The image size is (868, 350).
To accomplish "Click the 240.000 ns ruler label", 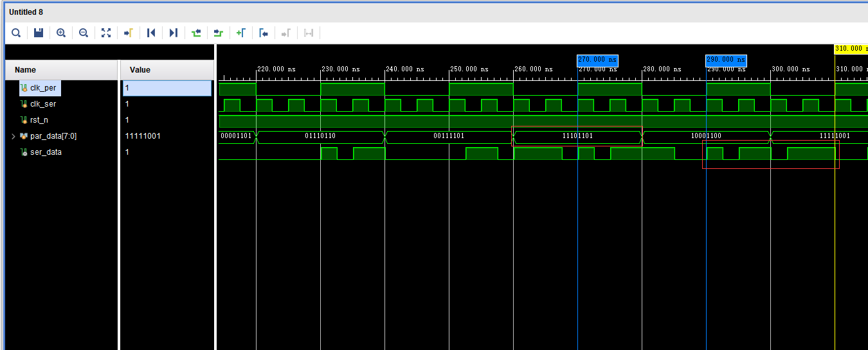I will pos(405,69).
